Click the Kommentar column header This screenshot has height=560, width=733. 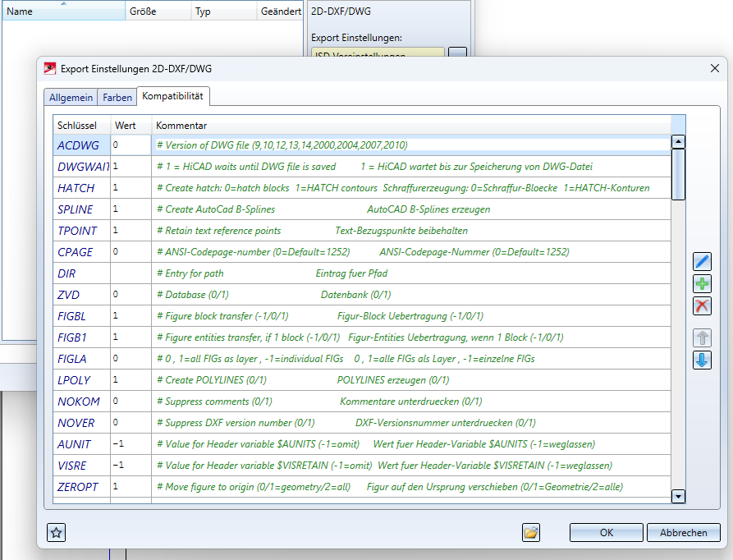click(411, 126)
